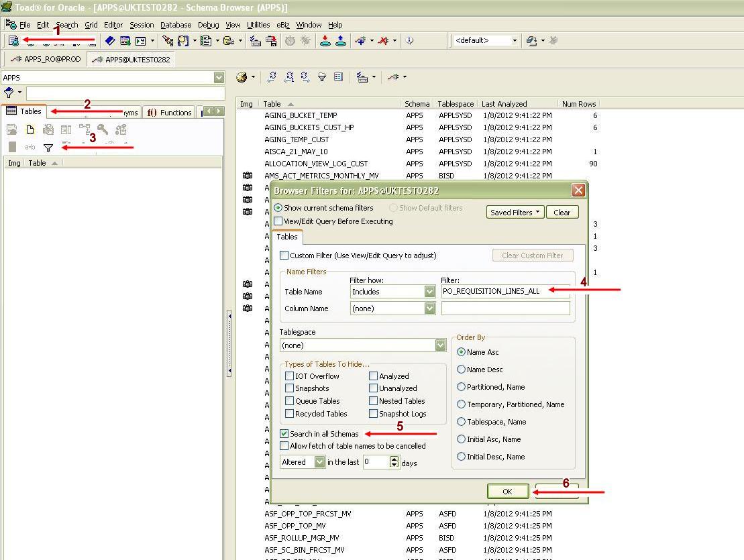Click the save/disk icon with red arrow in toolbar
744x560 pixels.
(x=272, y=41)
